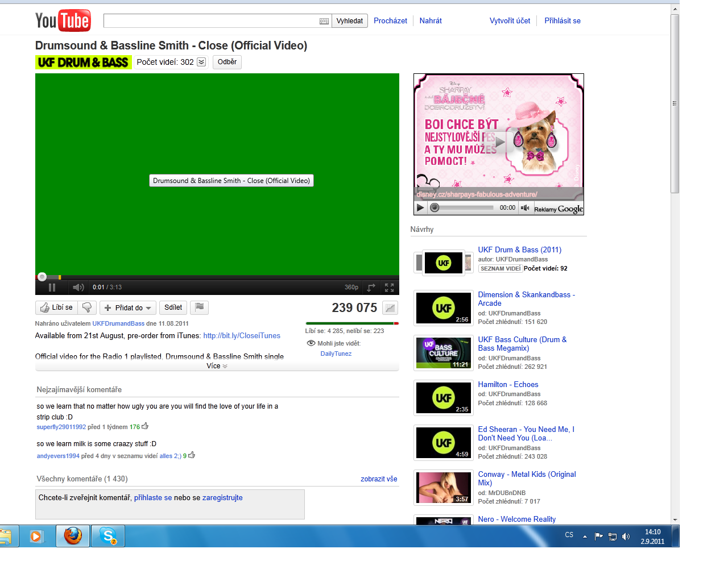Open "Ed Sheeran - You Need Me" title
Image resolution: width=728 pixels, height=582 pixels.
526,434
